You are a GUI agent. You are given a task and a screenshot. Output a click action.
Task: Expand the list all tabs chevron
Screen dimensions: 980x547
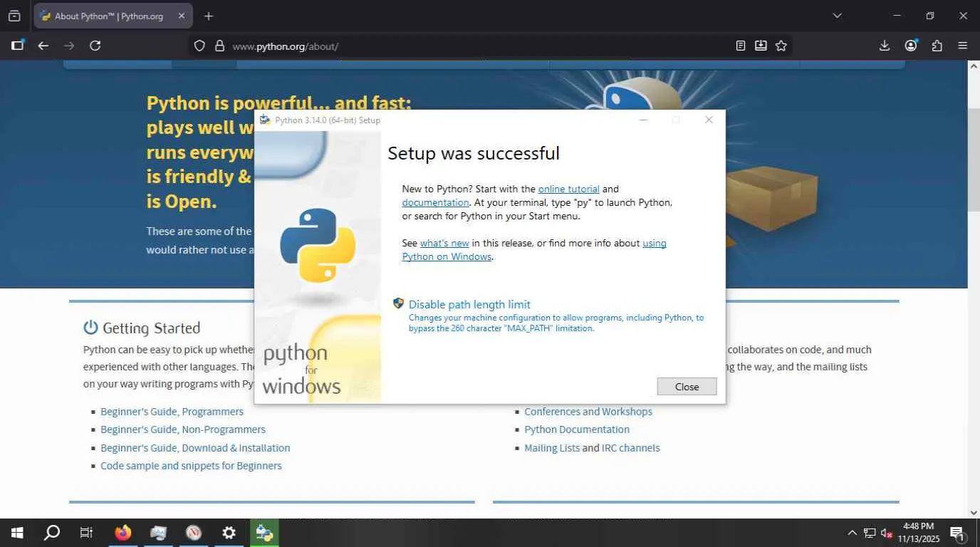click(837, 16)
